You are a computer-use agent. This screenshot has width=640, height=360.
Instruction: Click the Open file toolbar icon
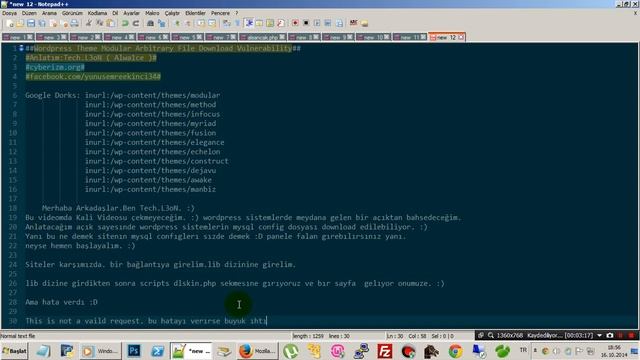[x=20, y=23]
